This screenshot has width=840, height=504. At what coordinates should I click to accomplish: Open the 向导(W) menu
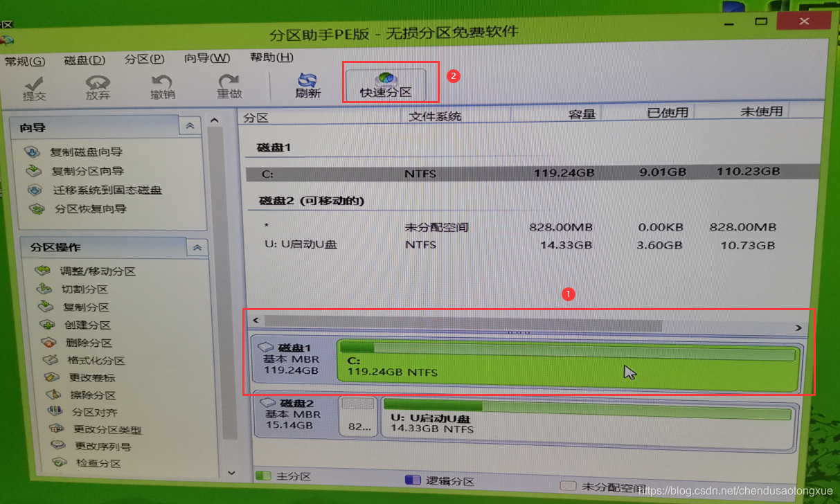(x=207, y=59)
